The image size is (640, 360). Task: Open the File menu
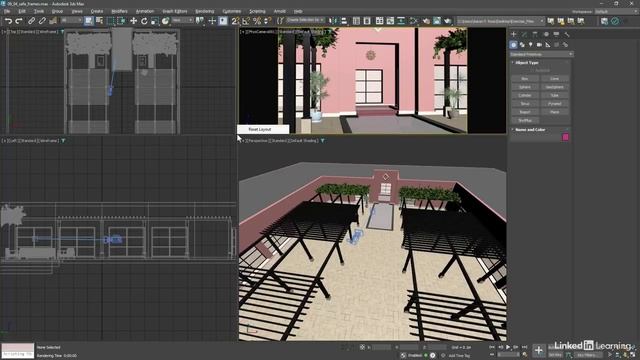point(7,11)
